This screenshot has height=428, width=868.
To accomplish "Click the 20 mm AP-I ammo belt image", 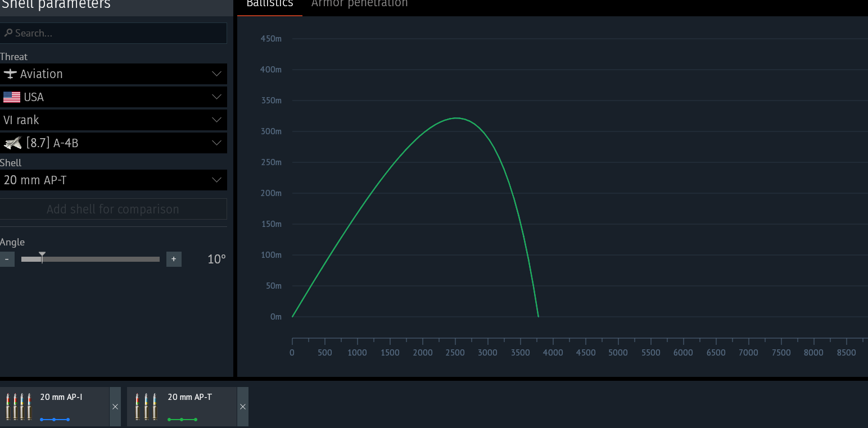I will pyautogui.click(x=18, y=406).
